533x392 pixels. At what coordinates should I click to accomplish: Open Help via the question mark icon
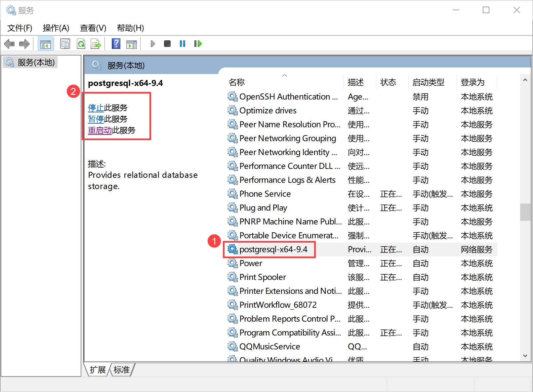[116, 43]
